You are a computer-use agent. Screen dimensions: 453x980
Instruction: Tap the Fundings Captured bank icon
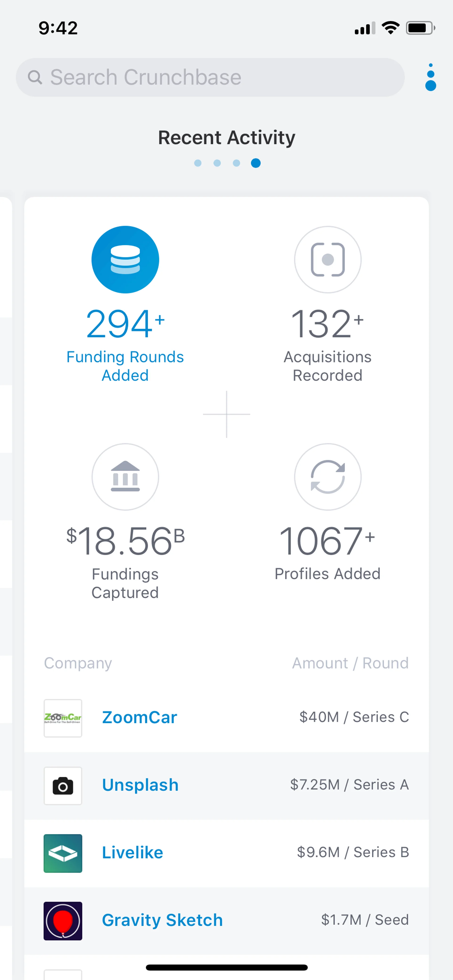pos(125,476)
